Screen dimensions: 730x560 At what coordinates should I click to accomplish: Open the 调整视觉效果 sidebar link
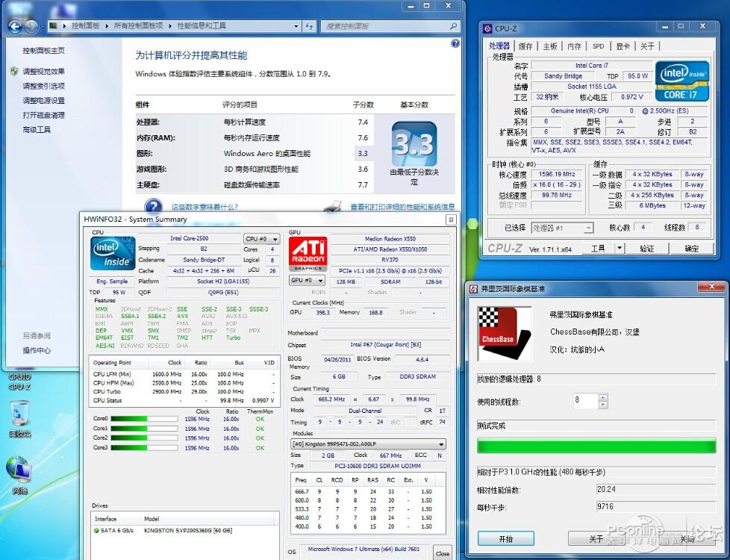click(x=44, y=71)
